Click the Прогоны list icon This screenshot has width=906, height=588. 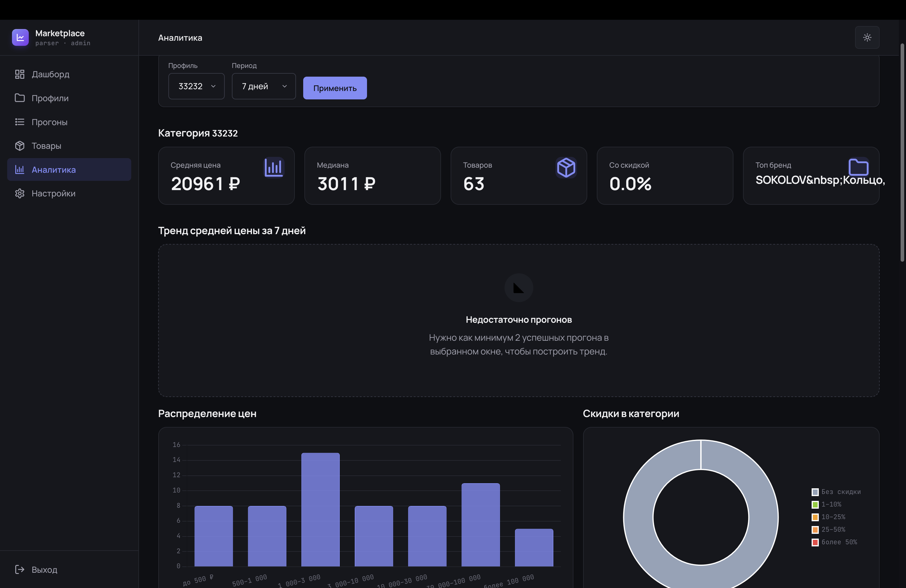coord(20,122)
